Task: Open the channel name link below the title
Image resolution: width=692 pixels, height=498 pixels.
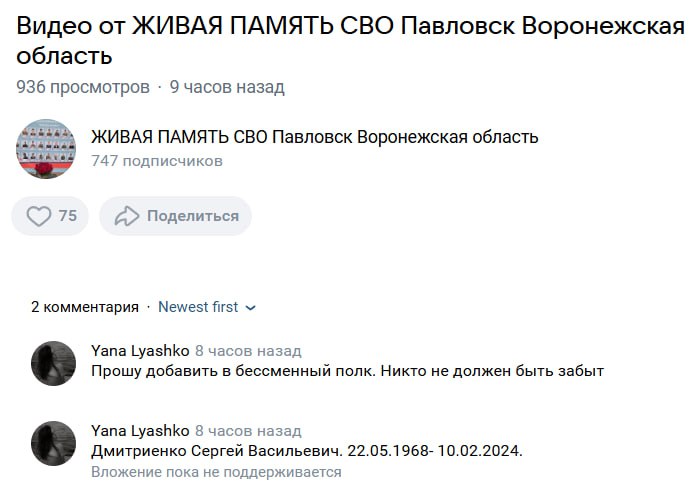Action: 314,137
